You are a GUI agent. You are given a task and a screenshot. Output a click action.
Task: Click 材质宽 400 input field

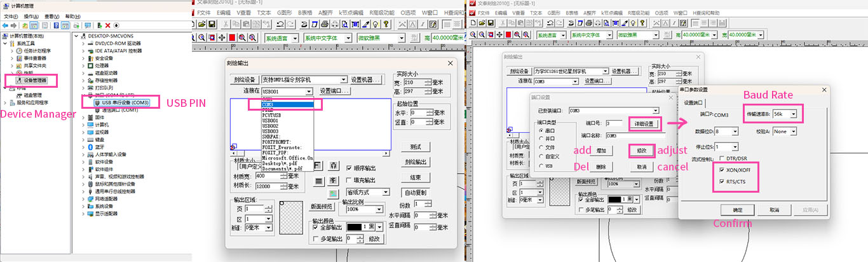[x=270, y=176]
